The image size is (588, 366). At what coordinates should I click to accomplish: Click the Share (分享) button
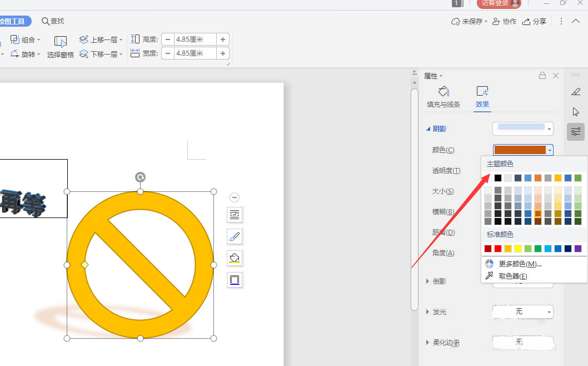click(535, 21)
